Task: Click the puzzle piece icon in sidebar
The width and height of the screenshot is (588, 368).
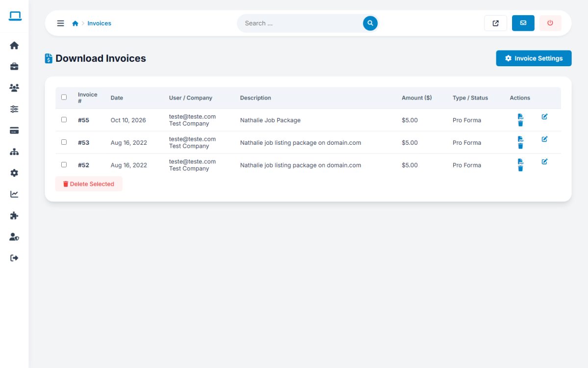Action: (14, 215)
